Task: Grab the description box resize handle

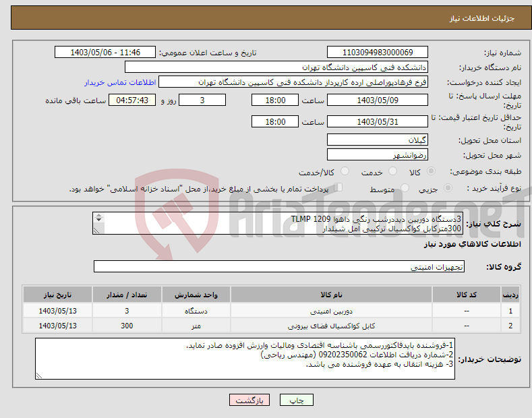Action: click(96, 231)
